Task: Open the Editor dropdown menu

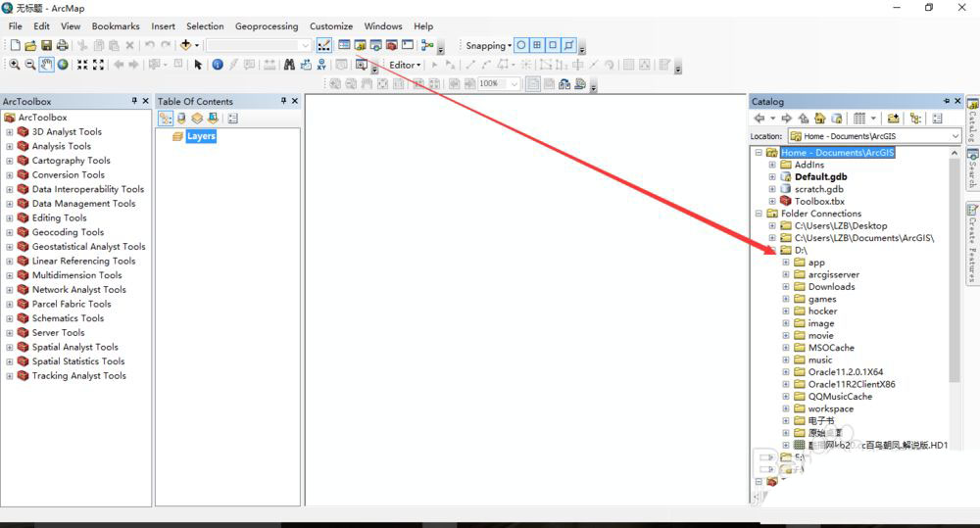Action: pyautogui.click(x=405, y=65)
